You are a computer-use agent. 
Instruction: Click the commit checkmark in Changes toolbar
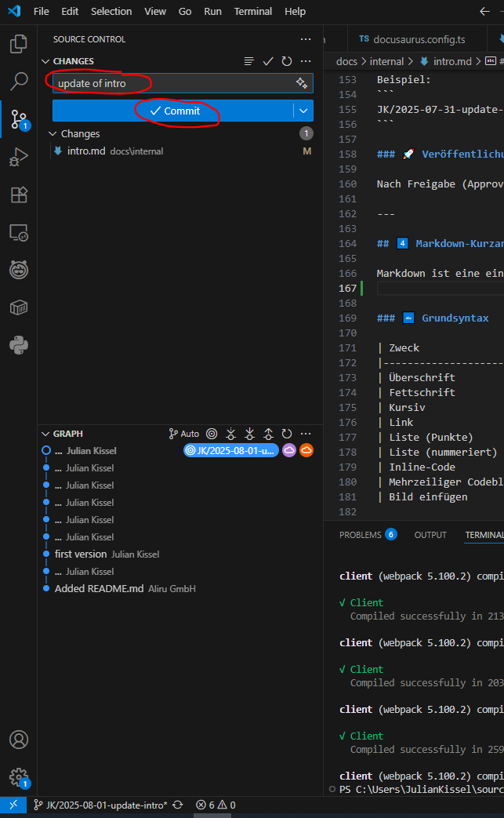coord(268,61)
